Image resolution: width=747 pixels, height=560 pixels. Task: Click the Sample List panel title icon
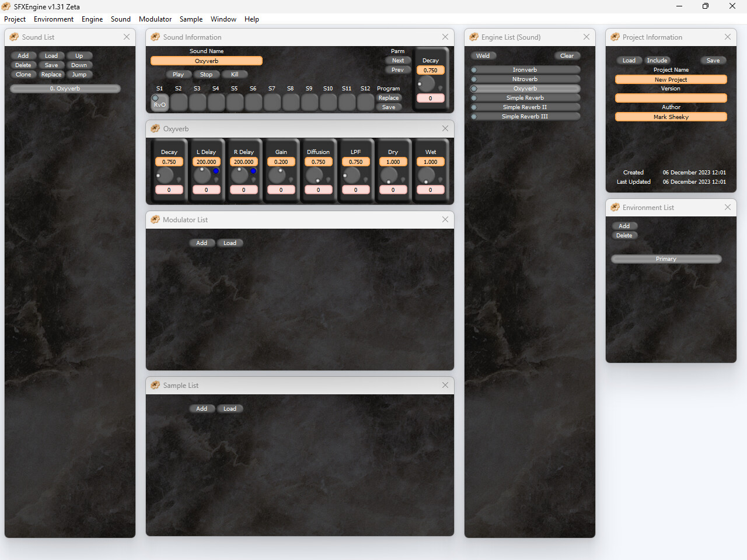155,385
